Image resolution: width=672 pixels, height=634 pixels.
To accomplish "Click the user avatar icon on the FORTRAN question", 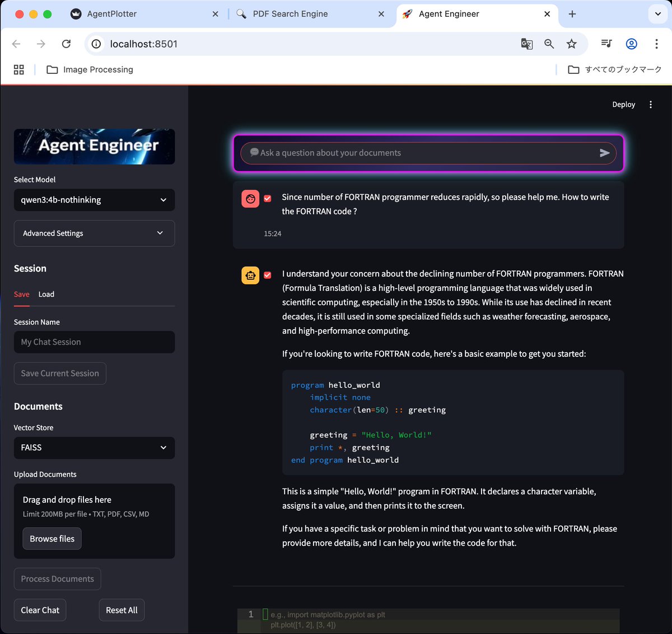I will coord(250,199).
